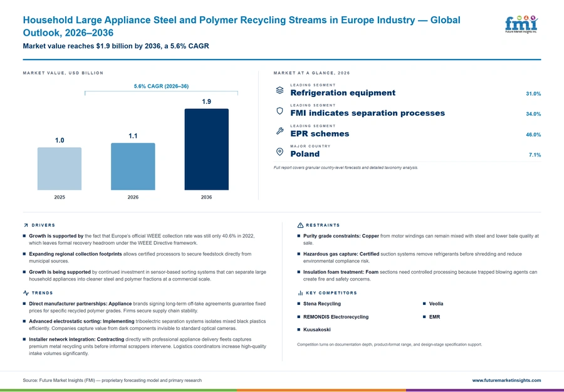
Task: Click the warning triangle icon next to Restraints
Action: point(300,225)
